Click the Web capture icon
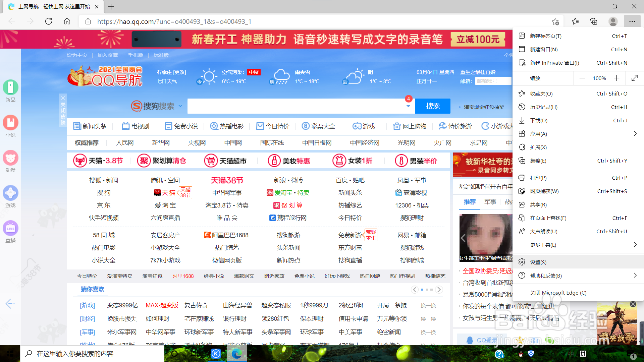 pyautogui.click(x=522, y=191)
